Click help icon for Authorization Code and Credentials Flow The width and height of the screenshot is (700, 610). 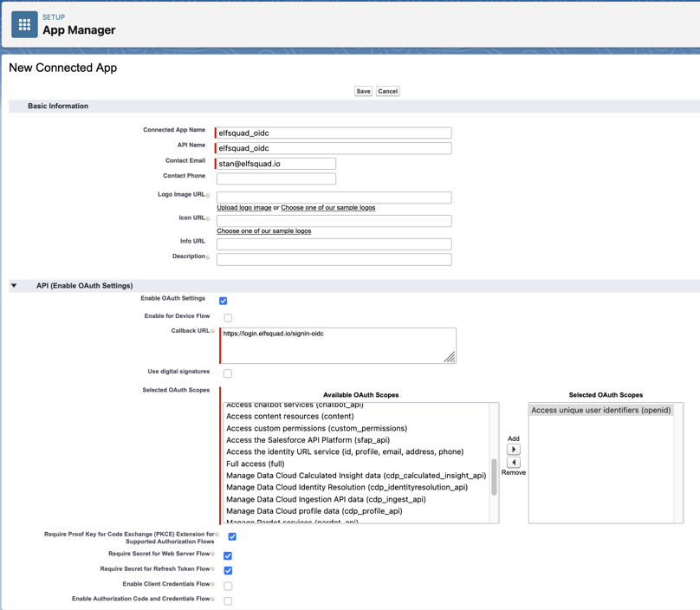(x=212, y=599)
